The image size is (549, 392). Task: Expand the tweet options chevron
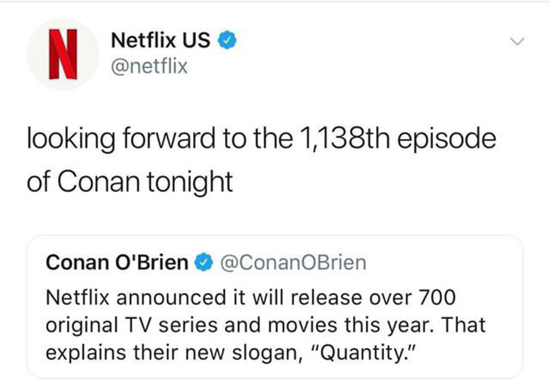point(514,40)
